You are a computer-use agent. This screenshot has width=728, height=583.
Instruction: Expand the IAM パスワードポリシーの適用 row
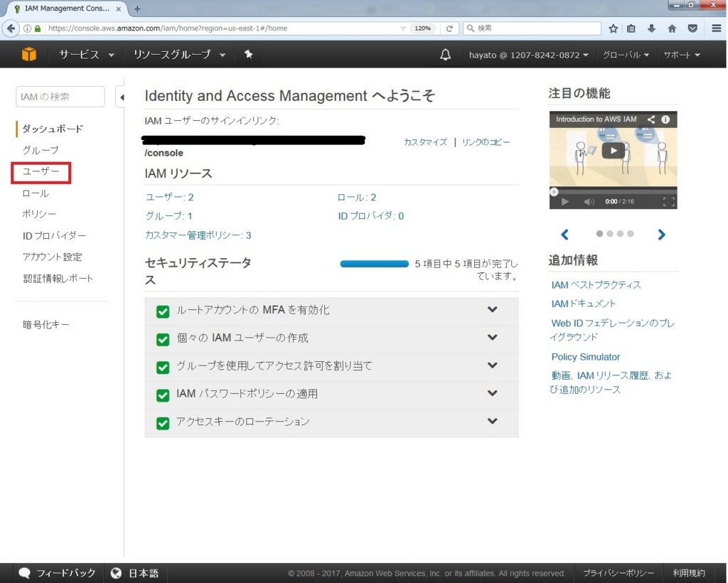492,392
